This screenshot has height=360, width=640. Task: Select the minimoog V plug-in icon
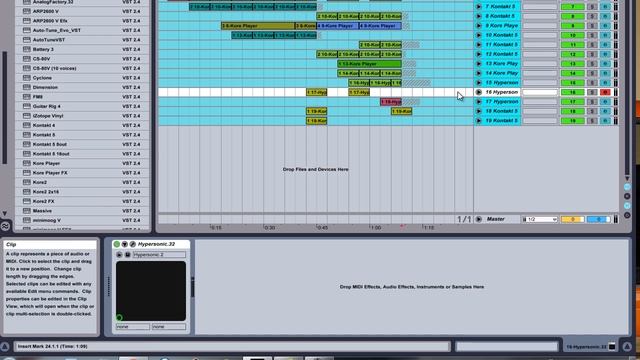pos(27,220)
